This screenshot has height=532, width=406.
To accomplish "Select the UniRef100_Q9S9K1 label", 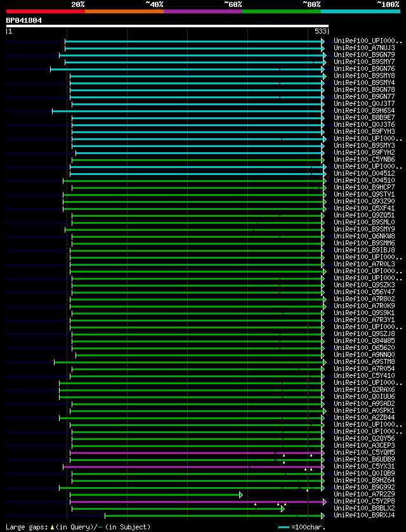I will [x=364, y=313].
